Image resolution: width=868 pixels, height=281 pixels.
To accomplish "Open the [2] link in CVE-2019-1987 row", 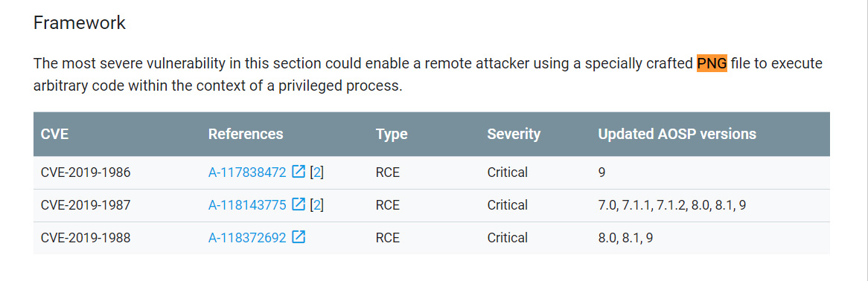I will click(x=316, y=205).
